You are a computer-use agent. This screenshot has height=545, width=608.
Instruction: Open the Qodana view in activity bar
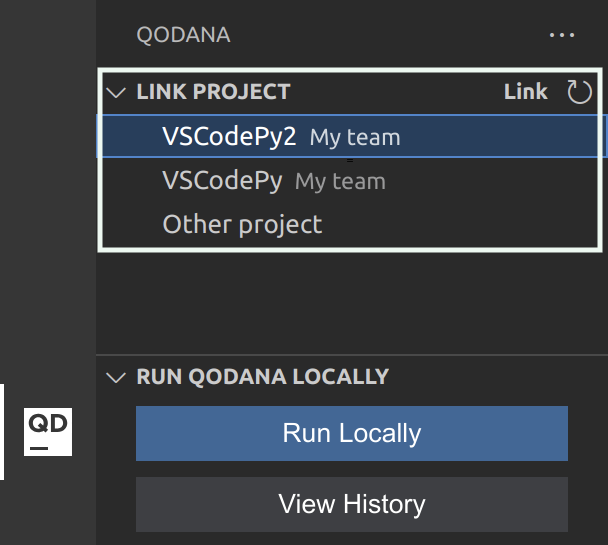[x=48, y=432]
